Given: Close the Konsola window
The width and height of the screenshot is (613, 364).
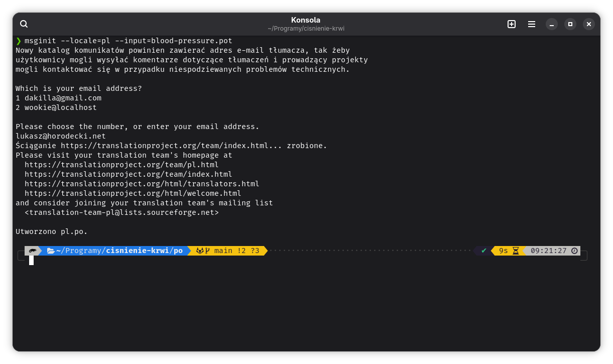Looking at the screenshot, I should pos(589,24).
